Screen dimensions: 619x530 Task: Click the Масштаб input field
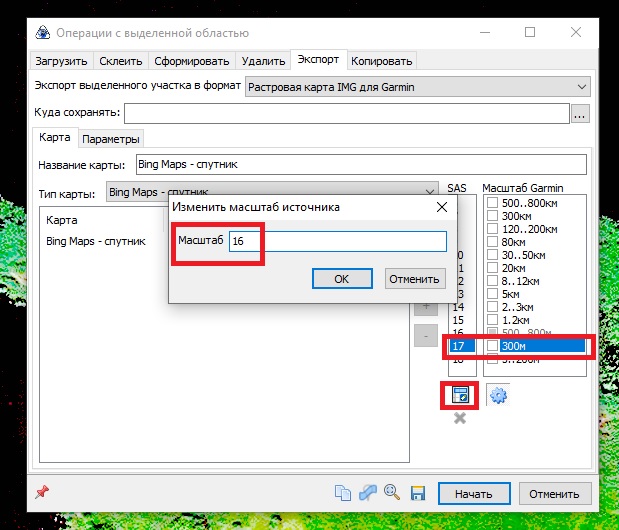pyautogui.click(x=337, y=242)
